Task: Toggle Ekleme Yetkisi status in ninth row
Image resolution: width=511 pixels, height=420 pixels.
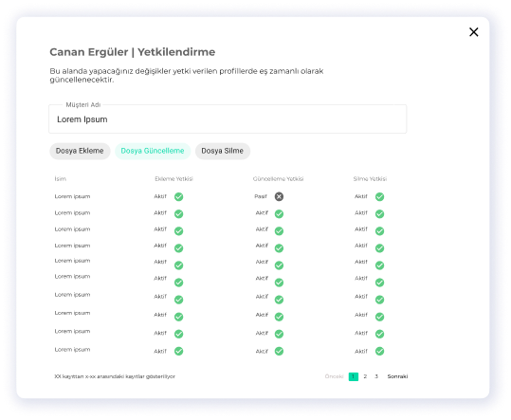Action: (178, 334)
